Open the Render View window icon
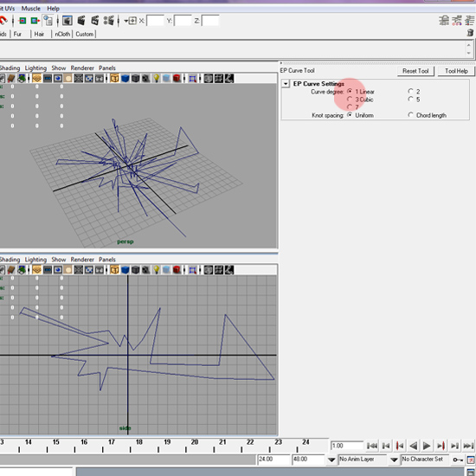Screen dimensions: 476x476 point(68,21)
